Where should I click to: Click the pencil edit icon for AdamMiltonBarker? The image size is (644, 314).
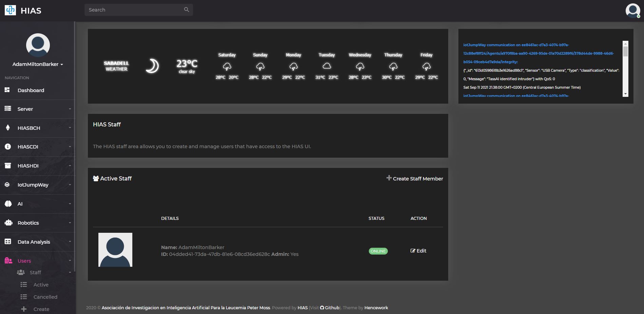coord(413,250)
